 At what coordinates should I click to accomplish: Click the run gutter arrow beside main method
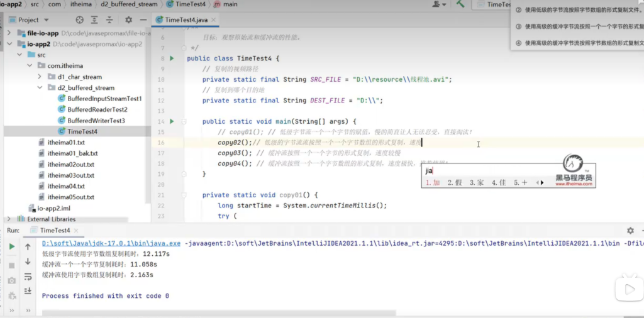click(172, 121)
